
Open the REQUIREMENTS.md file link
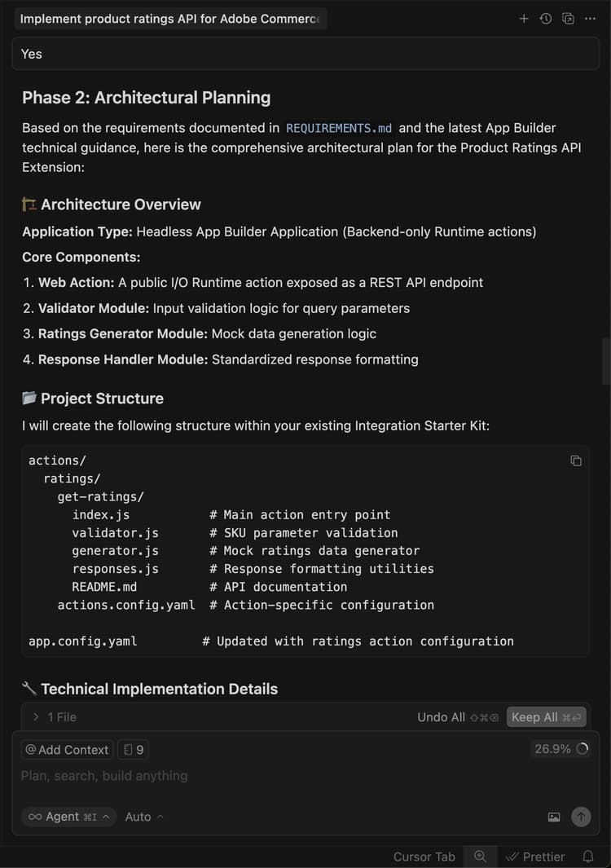click(x=338, y=128)
